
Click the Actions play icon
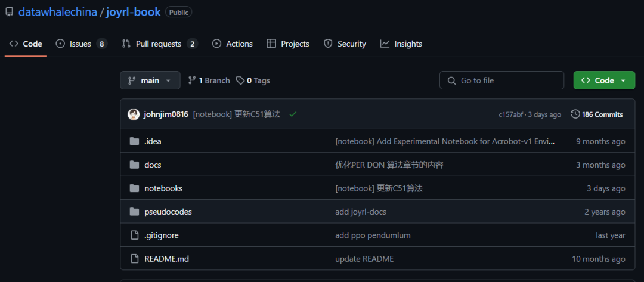click(216, 44)
